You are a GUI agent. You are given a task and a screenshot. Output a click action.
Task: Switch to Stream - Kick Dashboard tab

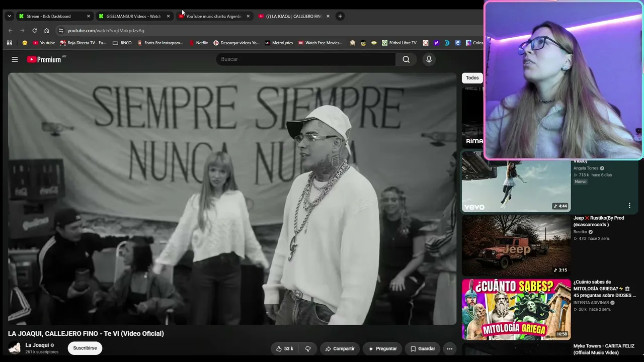click(x=54, y=16)
